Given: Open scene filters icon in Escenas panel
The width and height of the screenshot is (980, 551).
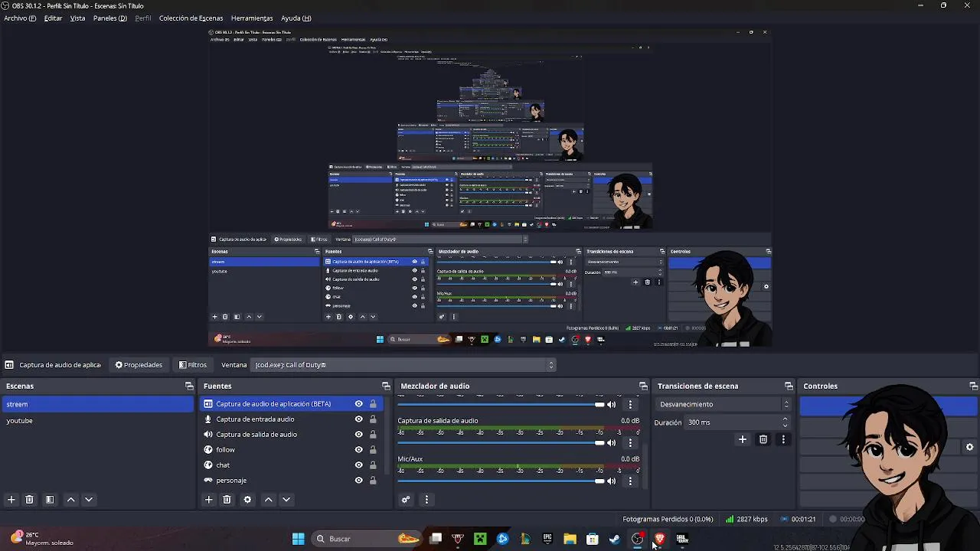Looking at the screenshot, I should 50,500.
